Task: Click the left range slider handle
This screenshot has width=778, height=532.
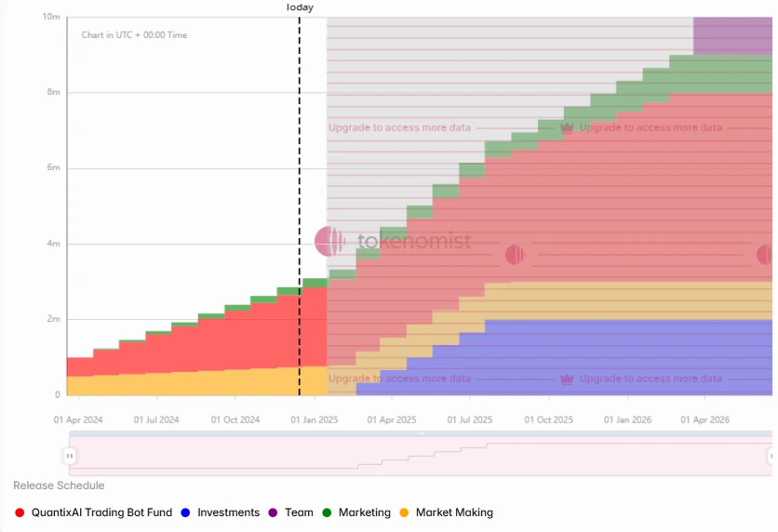Action: (x=70, y=455)
